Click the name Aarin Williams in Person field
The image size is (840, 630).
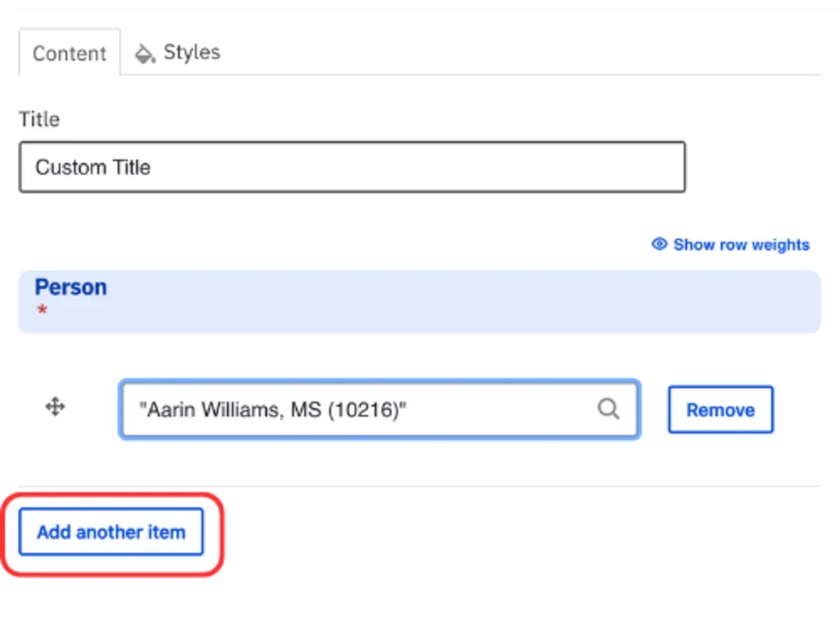[x=210, y=409]
